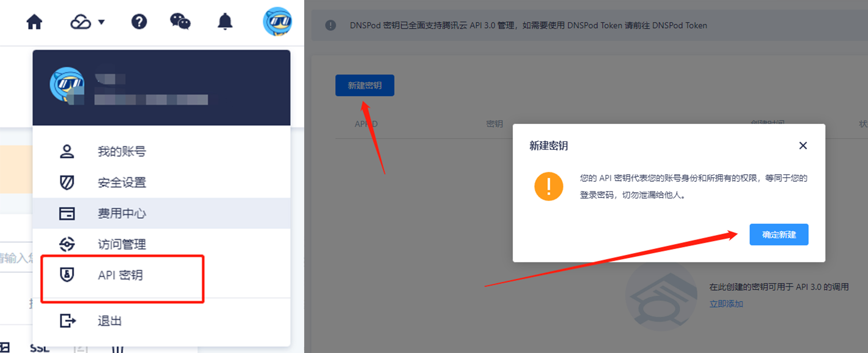This screenshot has height=353, width=868.
Task: Select the 安全设置 shield icon
Action: [67, 182]
